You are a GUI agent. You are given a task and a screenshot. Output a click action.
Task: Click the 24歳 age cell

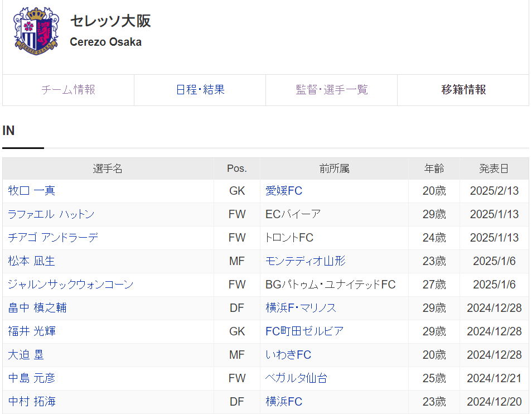[x=434, y=238]
